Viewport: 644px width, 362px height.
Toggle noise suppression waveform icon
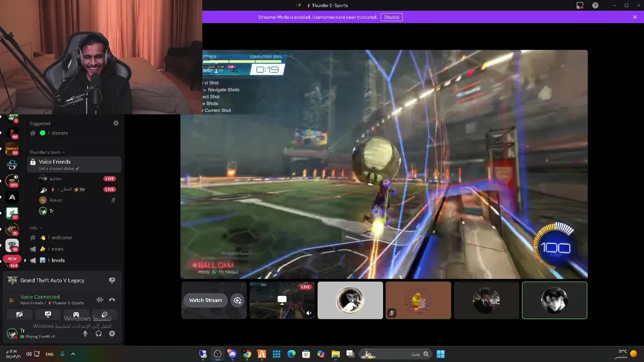coord(100,300)
